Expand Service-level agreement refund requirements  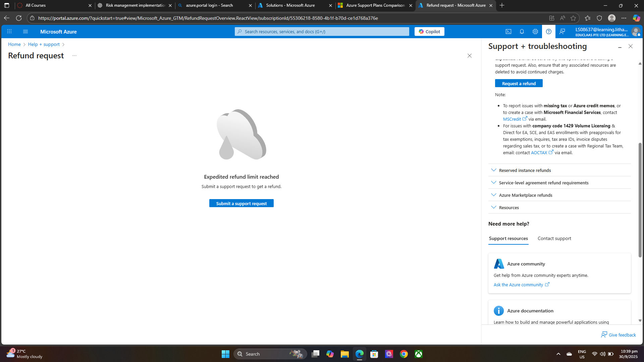click(543, 183)
